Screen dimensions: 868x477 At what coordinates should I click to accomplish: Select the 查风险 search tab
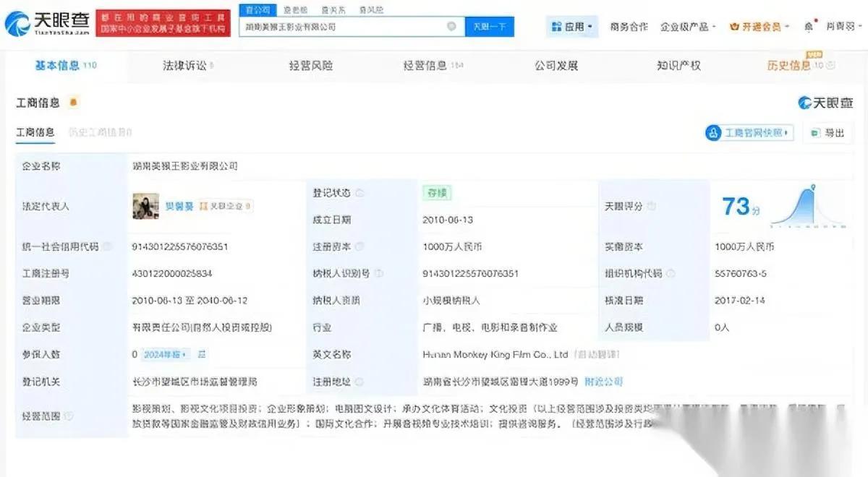click(x=373, y=10)
